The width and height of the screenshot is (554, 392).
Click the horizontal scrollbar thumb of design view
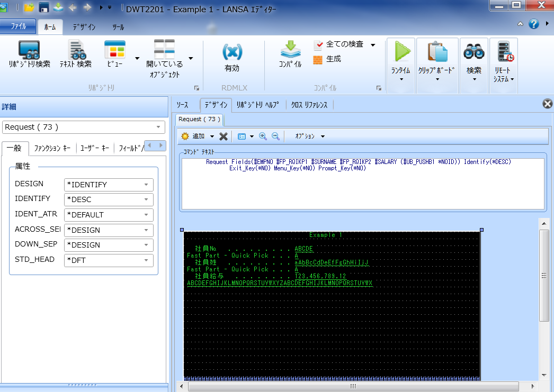pos(353,386)
